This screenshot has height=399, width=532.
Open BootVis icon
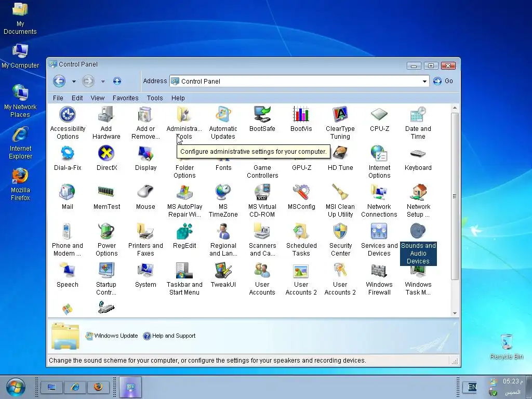(301, 119)
